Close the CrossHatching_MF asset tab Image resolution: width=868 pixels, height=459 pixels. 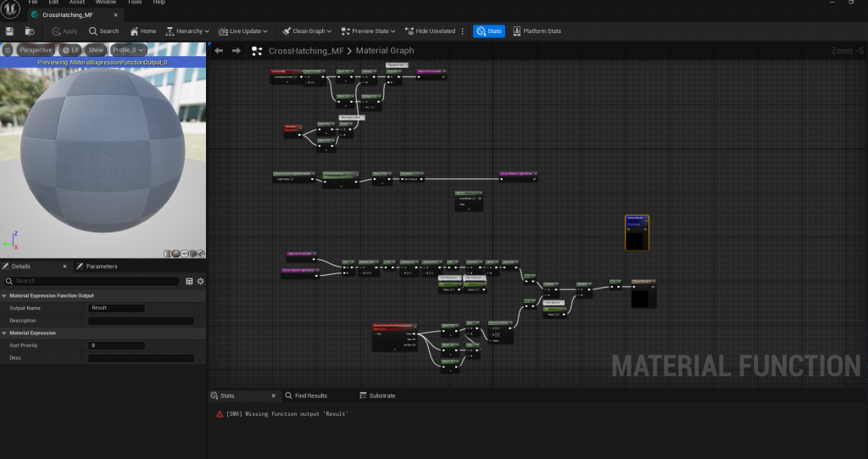coord(115,15)
